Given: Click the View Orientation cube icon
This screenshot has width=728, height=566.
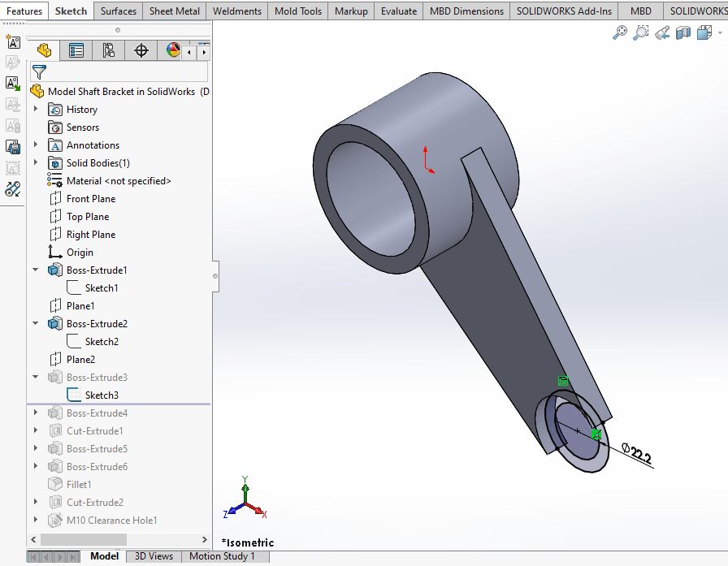Looking at the screenshot, I should click(704, 32).
